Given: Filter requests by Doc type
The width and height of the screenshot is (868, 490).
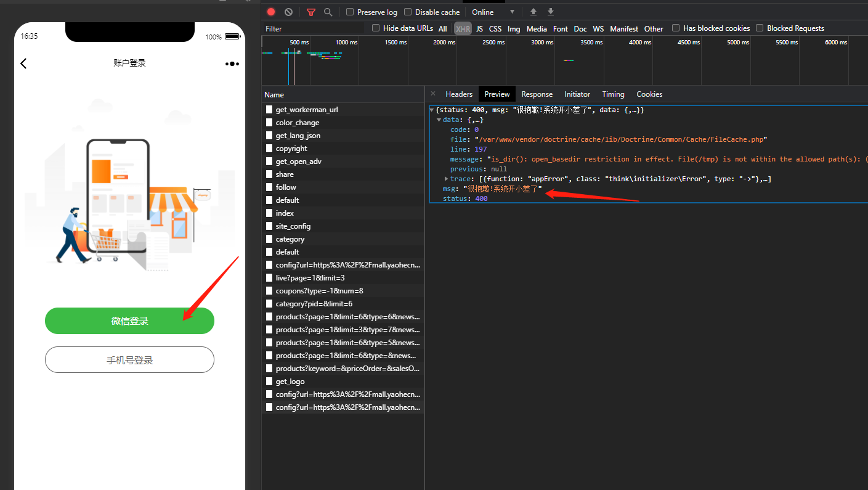Looking at the screenshot, I should [x=580, y=28].
